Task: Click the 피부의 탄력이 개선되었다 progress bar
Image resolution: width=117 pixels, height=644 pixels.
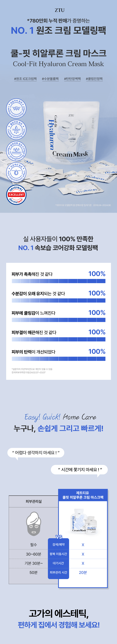Action: point(58,359)
